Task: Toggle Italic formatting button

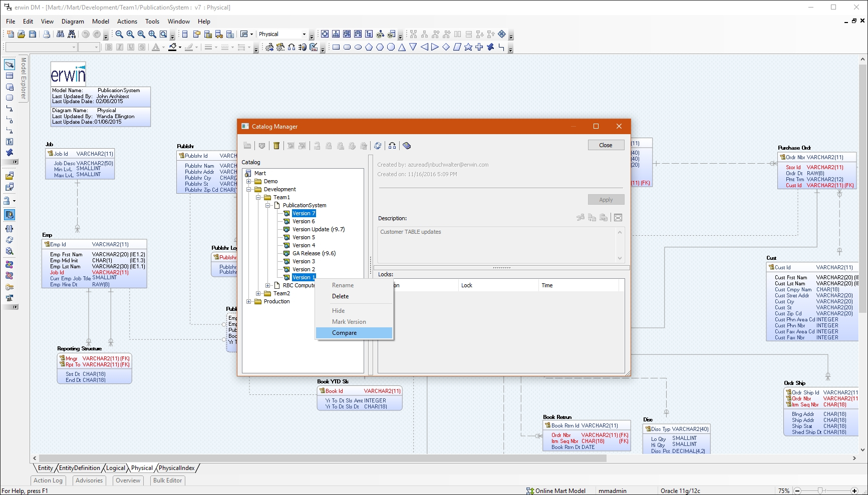Action: 120,47
